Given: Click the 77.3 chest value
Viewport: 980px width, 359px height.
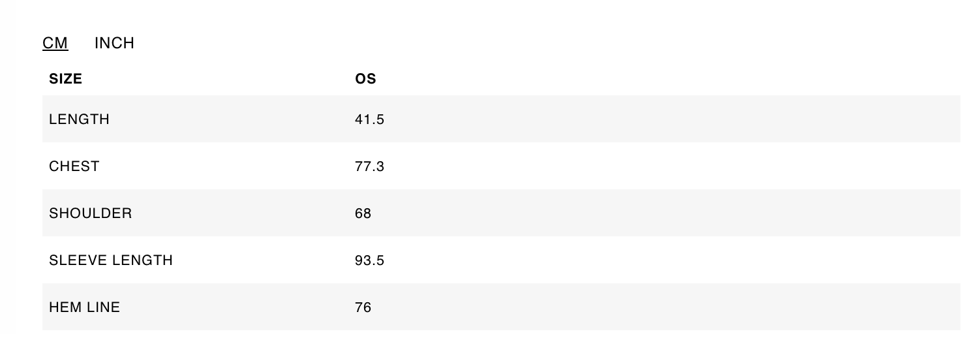Looking at the screenshot, I should click(x=369, y=166).
